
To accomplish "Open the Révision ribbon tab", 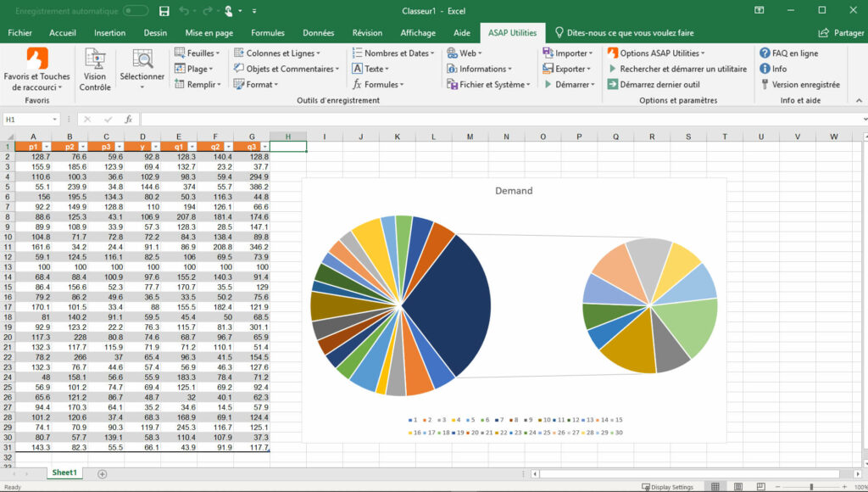I will 367,32.
